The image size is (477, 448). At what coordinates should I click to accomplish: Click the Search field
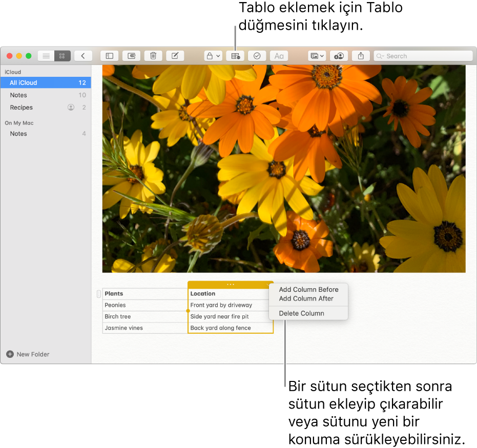(423, 56)
